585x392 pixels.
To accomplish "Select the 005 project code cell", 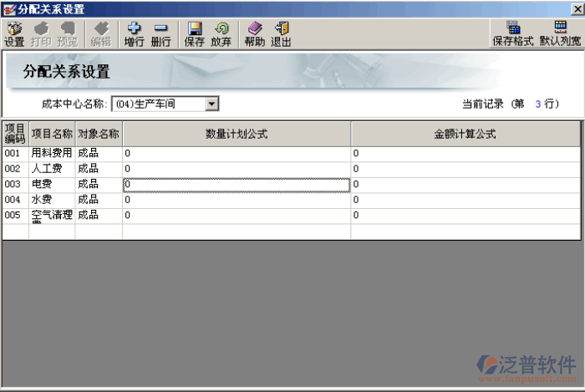I will pos(16,216).
